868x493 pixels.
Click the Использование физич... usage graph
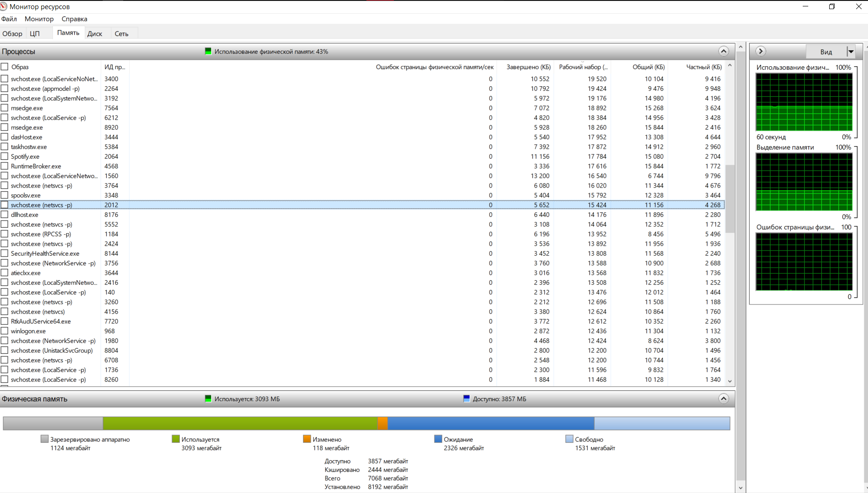804,102
